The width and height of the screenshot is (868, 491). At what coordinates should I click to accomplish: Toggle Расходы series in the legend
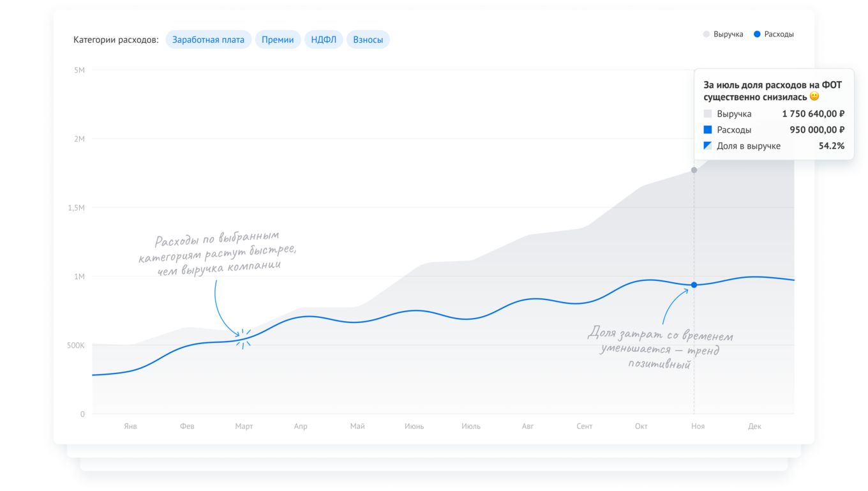[x=774, y=34]
